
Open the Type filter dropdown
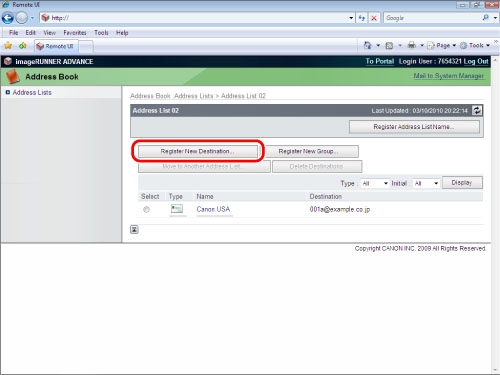click(x=375, y=183)
